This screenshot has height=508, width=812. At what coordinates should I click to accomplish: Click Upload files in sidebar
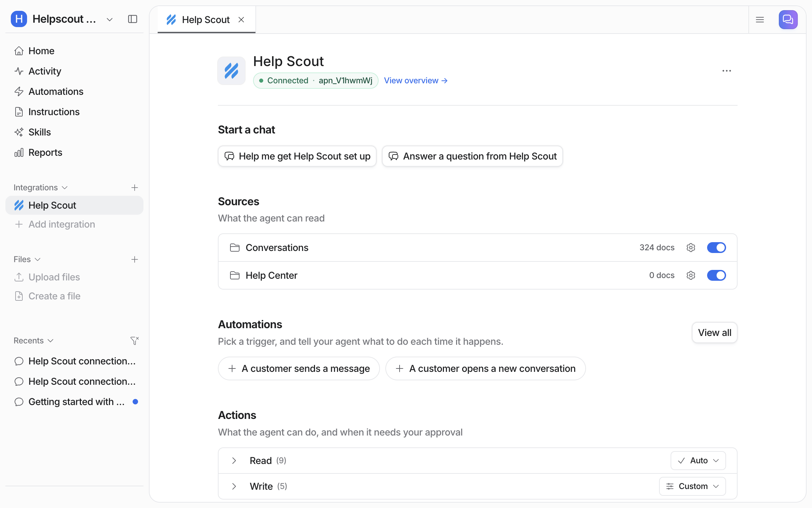coord(74,277)
